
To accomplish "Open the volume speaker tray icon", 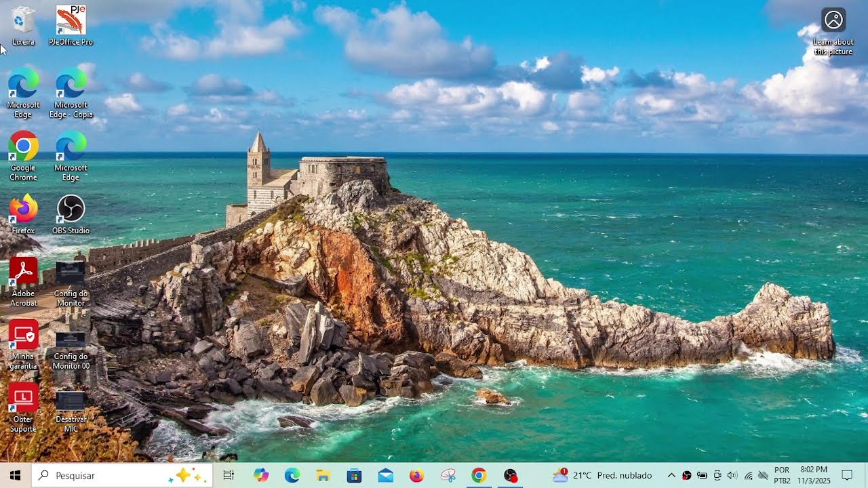I will pyautogui.click(x=732, y=475).
